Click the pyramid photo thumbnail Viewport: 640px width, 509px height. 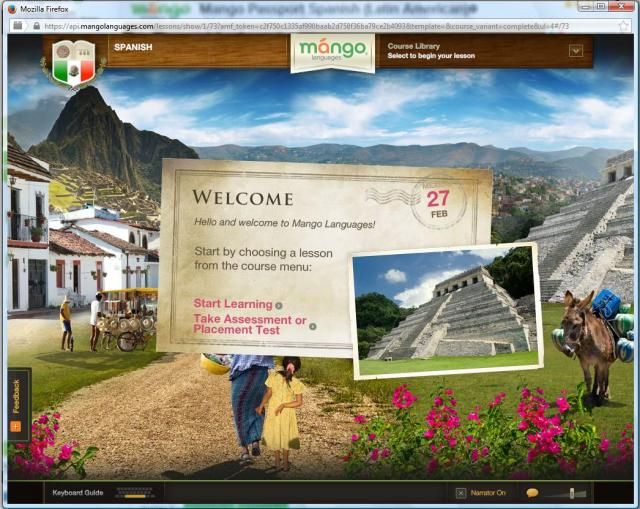pos(447,311)
